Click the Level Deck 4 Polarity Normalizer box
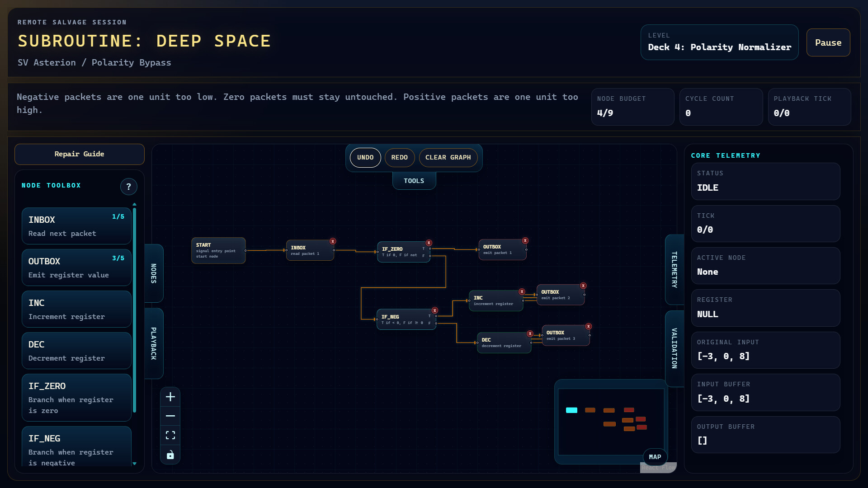868x488 pixels. 719,42
